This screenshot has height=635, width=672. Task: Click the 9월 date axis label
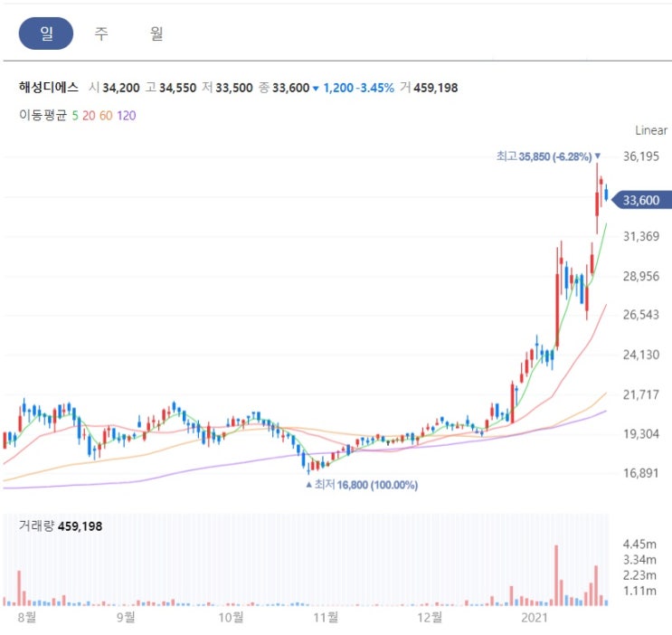(126, 618)
